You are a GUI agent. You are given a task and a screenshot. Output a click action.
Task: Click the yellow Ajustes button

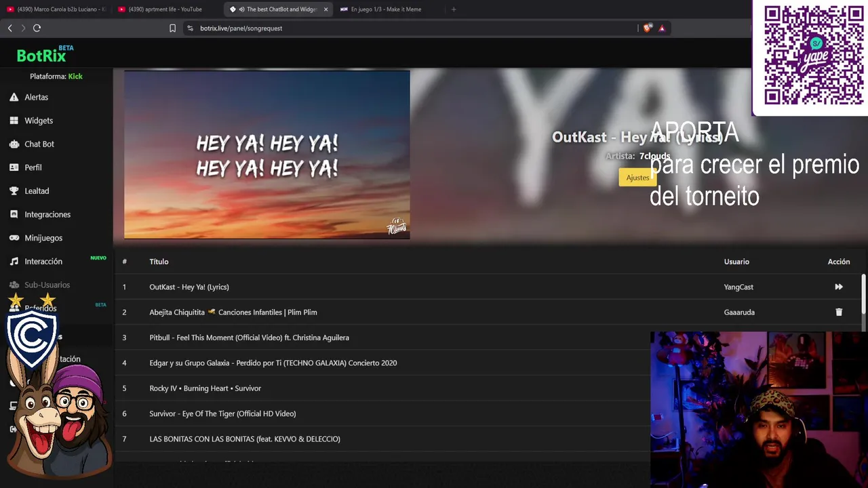pyautogui.click(x=637, y=178)
